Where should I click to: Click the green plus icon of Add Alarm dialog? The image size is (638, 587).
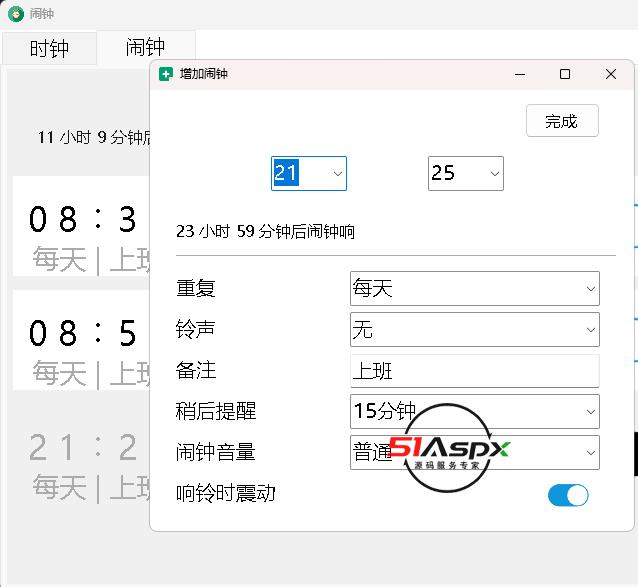click(166, 74)
